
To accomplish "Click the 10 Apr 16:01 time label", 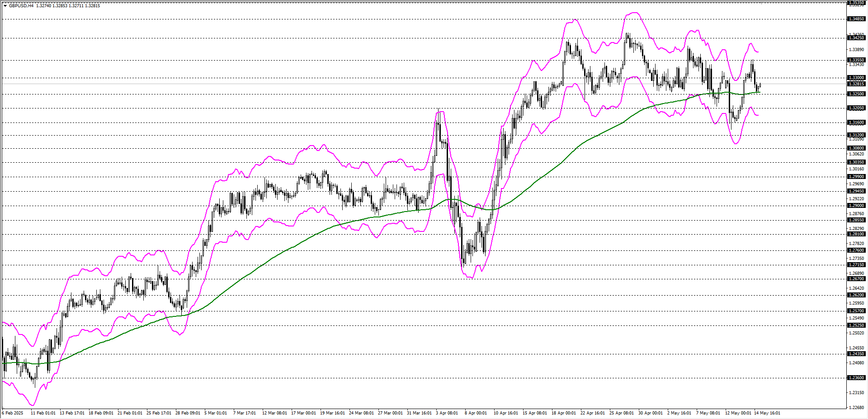I will [x=506, y=413].
